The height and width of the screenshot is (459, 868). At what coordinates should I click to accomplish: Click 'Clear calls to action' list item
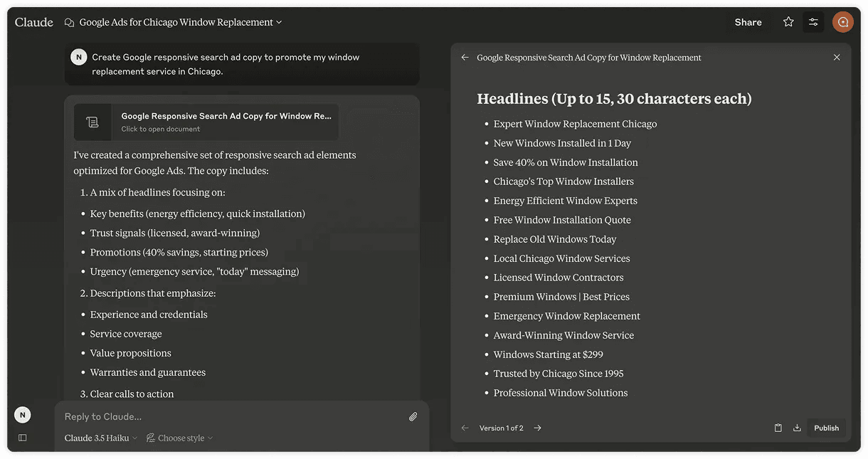[x=132, y=394]
